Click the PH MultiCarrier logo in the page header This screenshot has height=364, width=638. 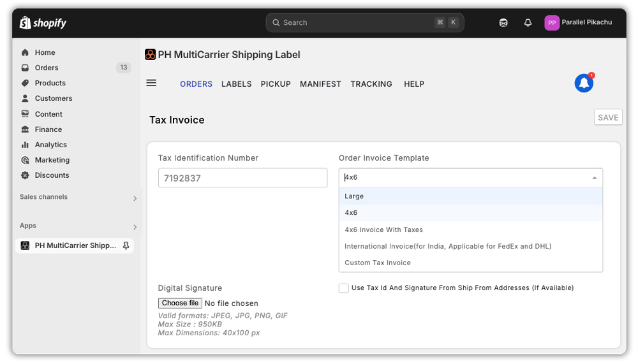pyautogui.click(x=150, y=54)
